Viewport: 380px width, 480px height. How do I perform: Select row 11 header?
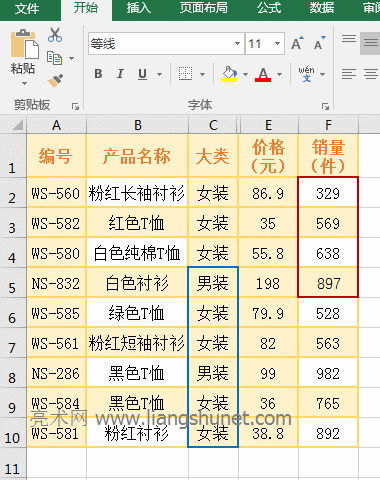pos(13,464)
